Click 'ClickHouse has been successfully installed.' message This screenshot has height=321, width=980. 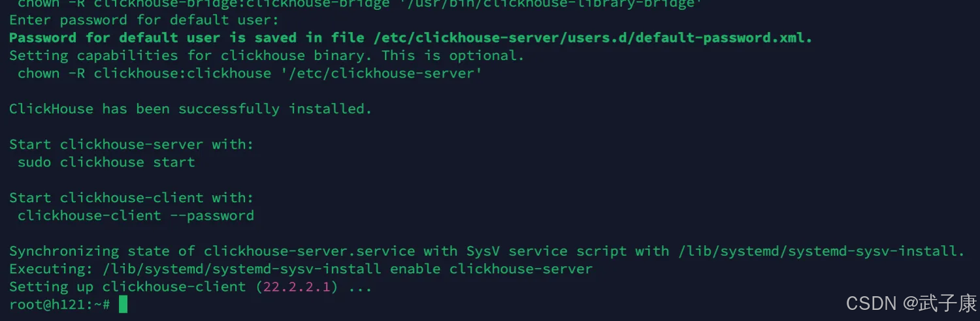point(190,109)
